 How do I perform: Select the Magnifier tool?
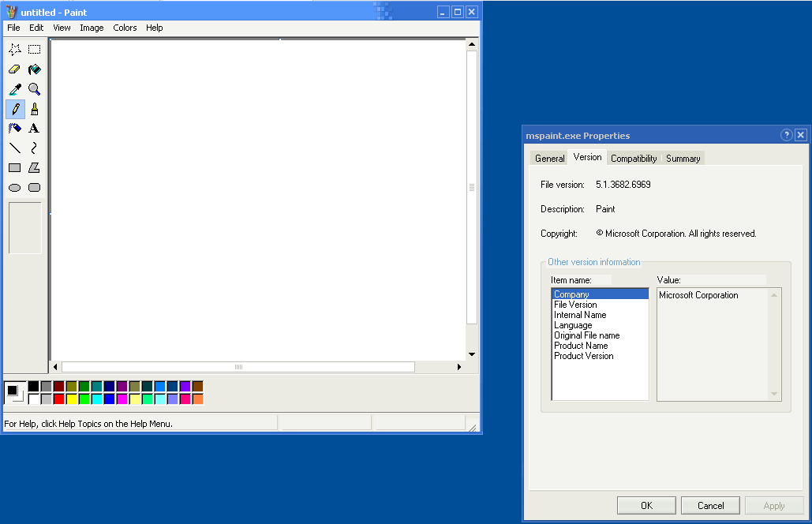tap(34, 89)
